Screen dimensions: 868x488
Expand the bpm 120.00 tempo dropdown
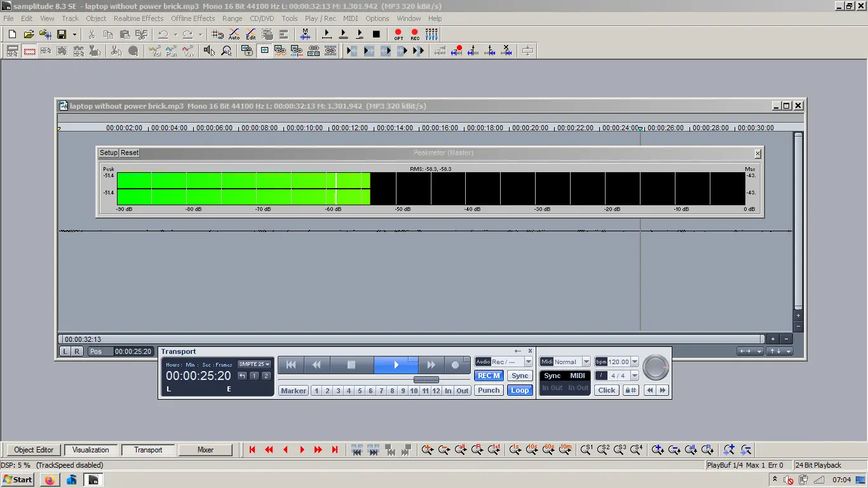[634, 362]
